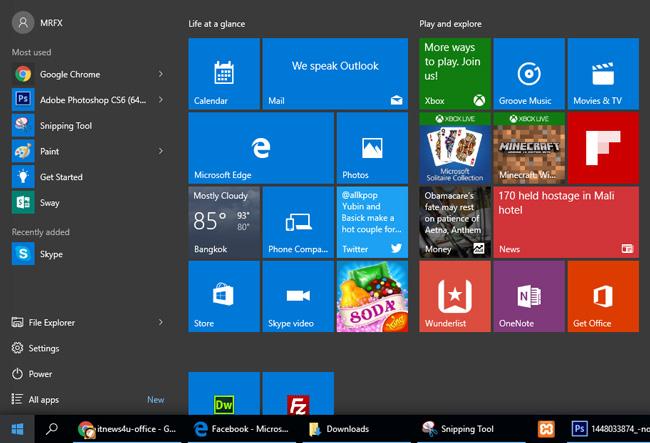Open the red Flipboard tile
This screenshot has height=443, width=650.
coord(603,148)
